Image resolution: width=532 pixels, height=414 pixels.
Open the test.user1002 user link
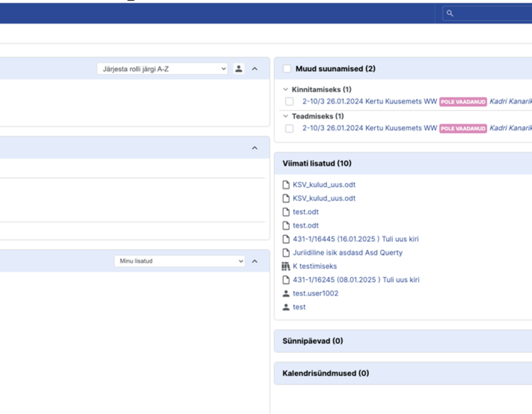pos(316,293)
